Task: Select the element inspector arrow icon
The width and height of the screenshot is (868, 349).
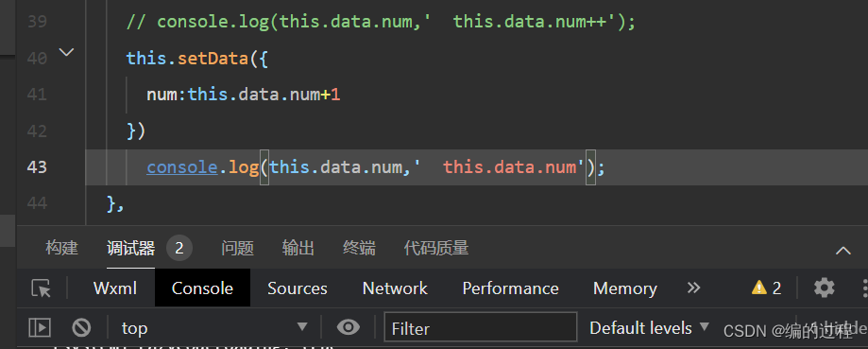Action: coord(41,288)
